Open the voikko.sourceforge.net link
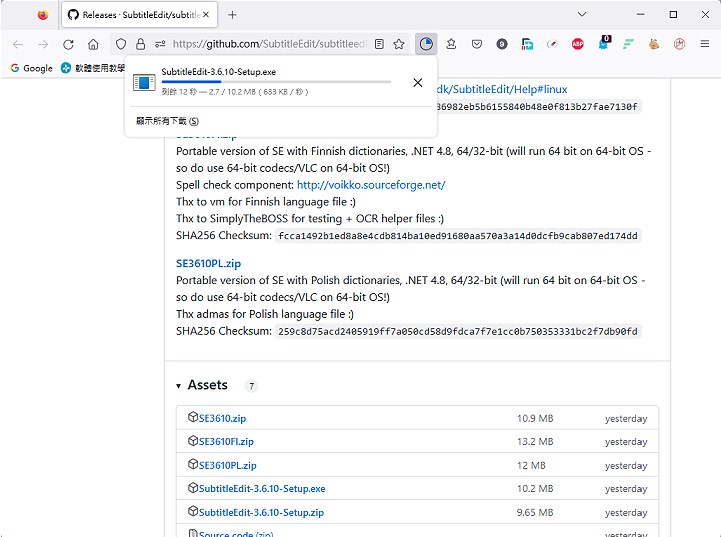The image size is (721, 537). (370, 185)
